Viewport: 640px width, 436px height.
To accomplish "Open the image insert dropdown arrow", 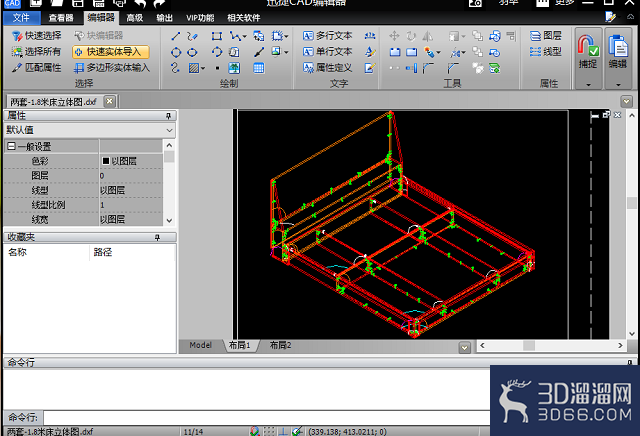I will [x=287, y=52].
